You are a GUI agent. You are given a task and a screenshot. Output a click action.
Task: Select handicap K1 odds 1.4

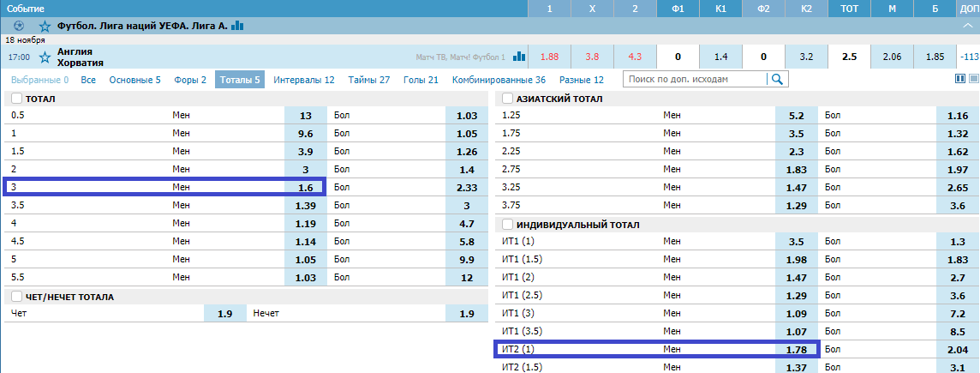[720, 57]
